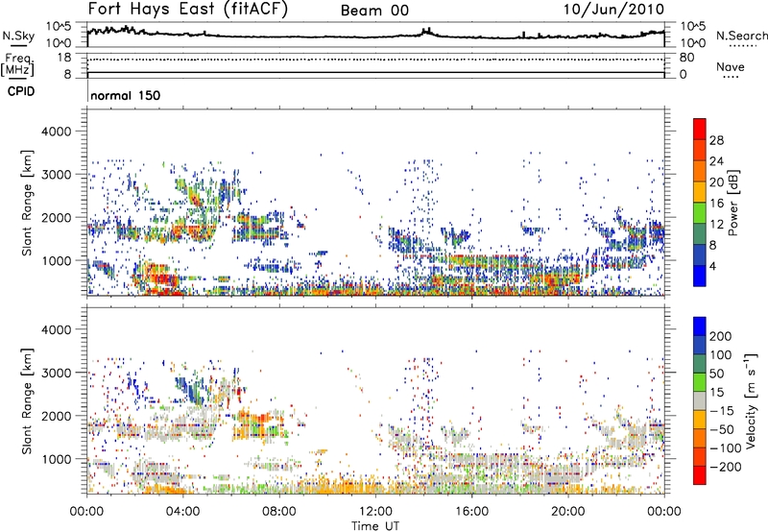Click the '3000' tick label in velocity panel
This screenshot has width=768, height=532.
coord(56,373)
